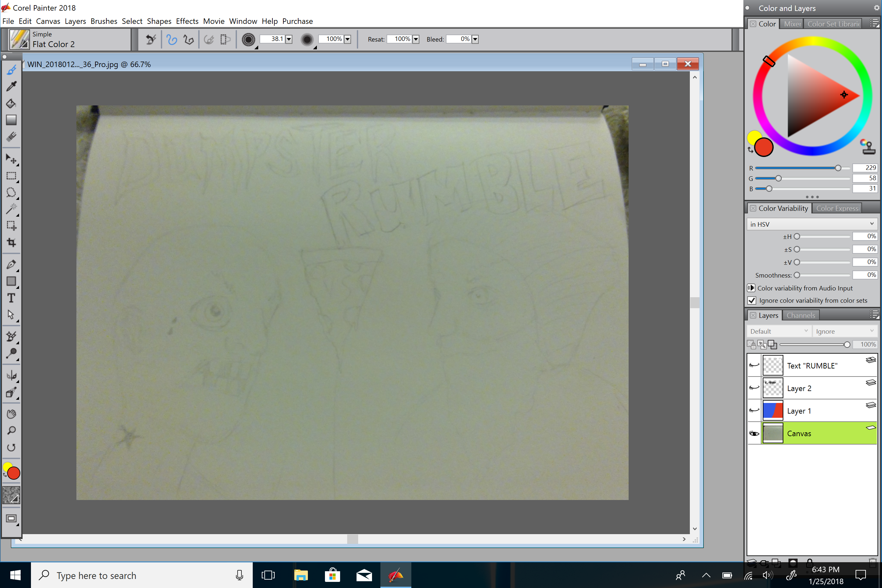Screen dimensions: 882x588
Task: Uncheck Ignore color variability from color sets
Action: click(752, 300)
